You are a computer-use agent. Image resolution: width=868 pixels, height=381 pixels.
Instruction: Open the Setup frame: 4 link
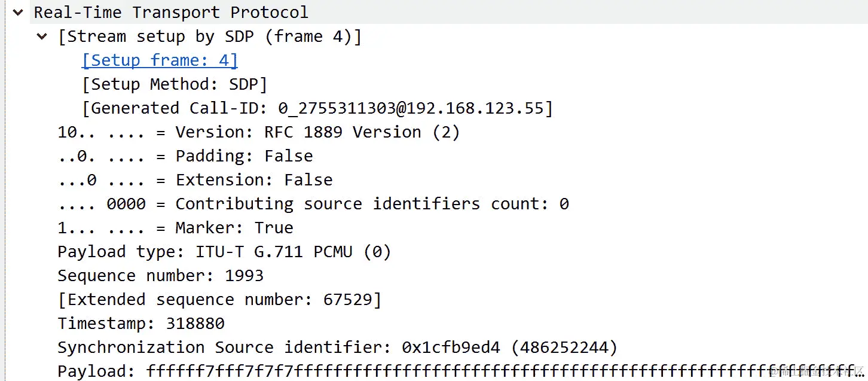pos(160,60)
